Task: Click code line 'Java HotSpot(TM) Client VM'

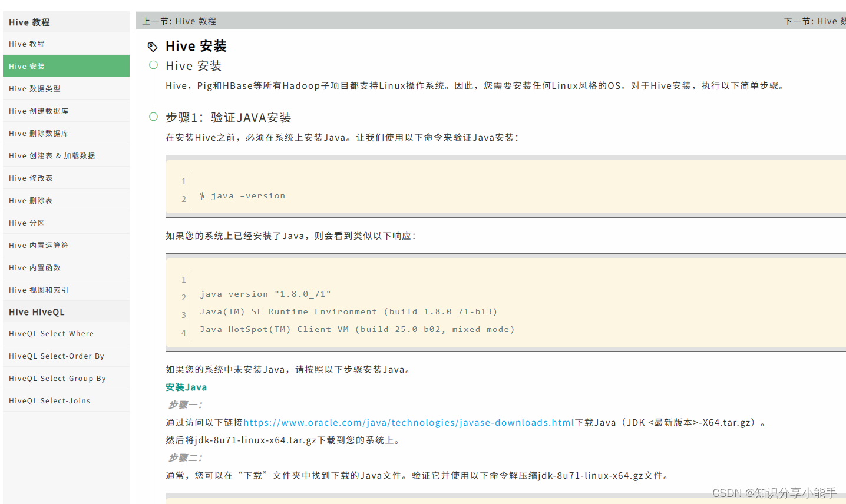Action: [x=357, y=329]
